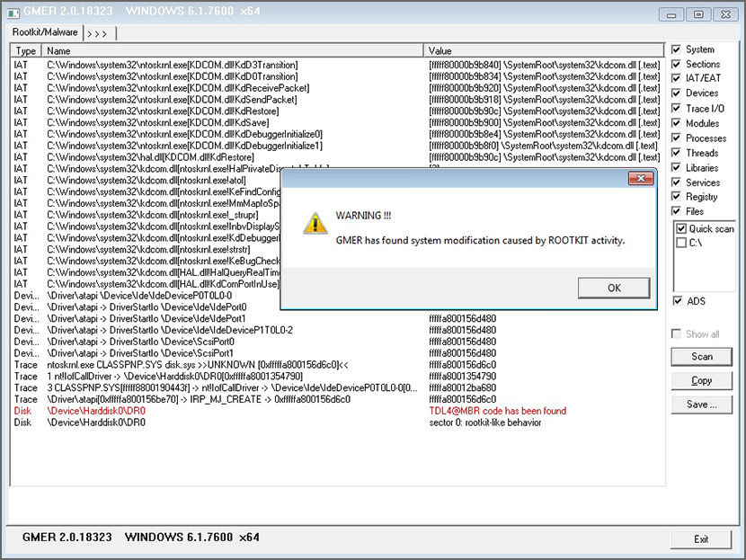Select the ntoskrnl.exe!strstr row
746x560 pixels.
point(147,249)
